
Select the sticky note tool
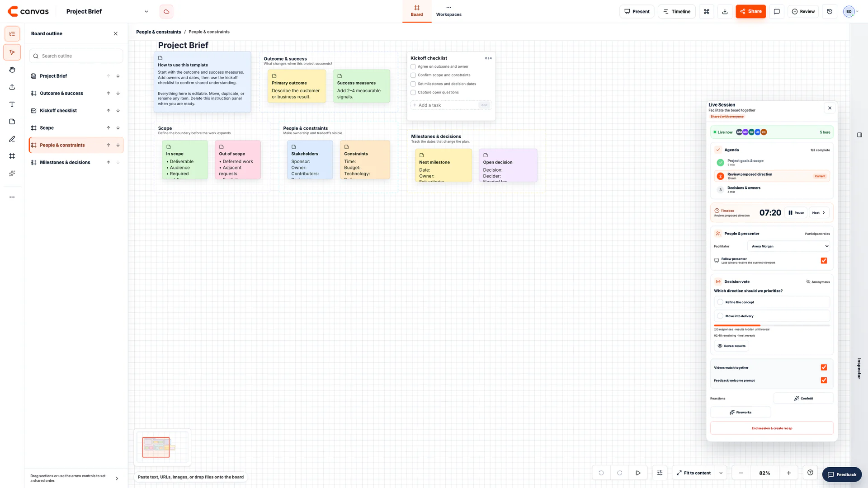point(12,122)
